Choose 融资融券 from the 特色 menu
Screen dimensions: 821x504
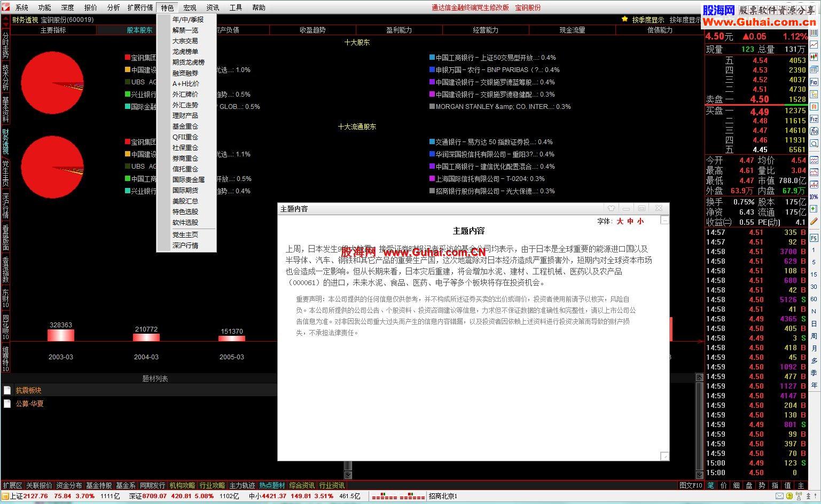pos(185,73)
